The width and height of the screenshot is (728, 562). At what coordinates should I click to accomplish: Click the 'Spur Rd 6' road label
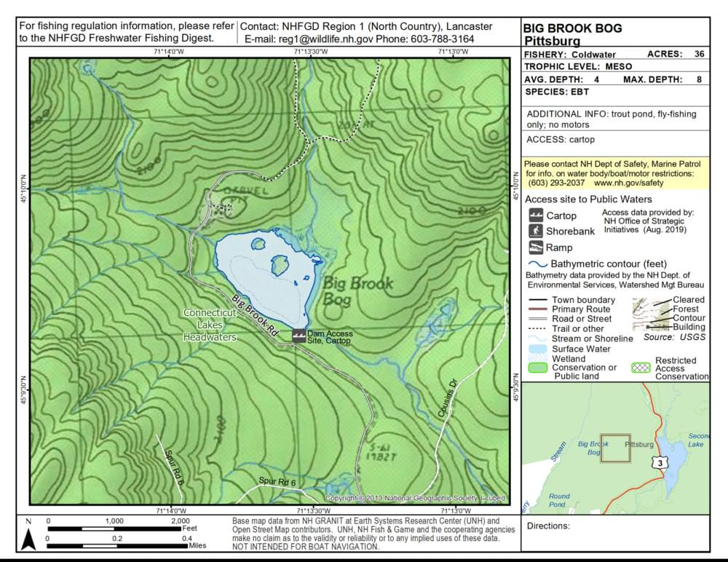click(x=277, y=482)
